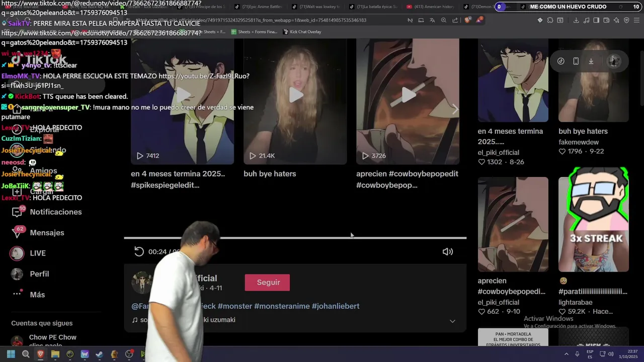Switch to the 'American history' YouTube tab
Viewport: 644px width, 362px height.
(x=430, y=7)
